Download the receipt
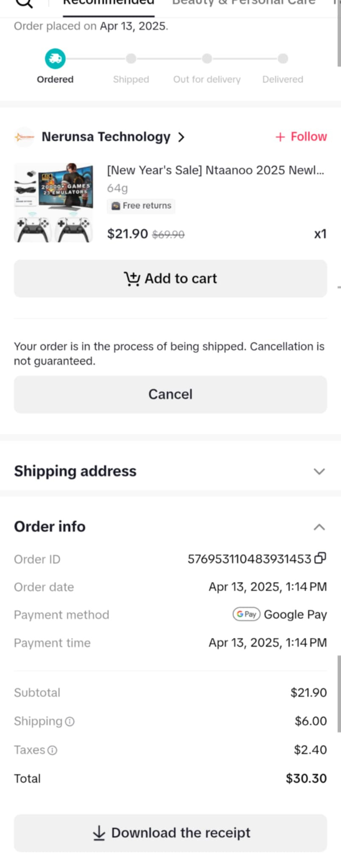 [x=170, y=833]
